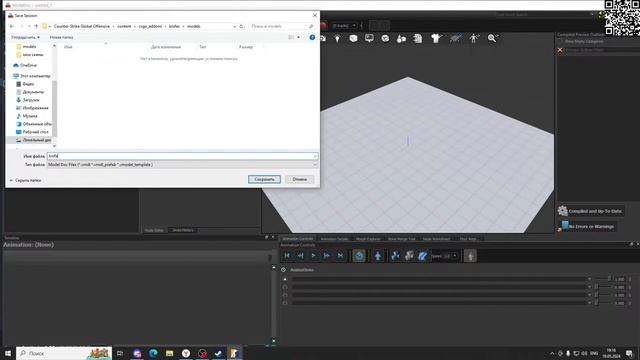Jump to first frame in Animation Controls
This screenshot has height=360, width=640.
point(287,256)
